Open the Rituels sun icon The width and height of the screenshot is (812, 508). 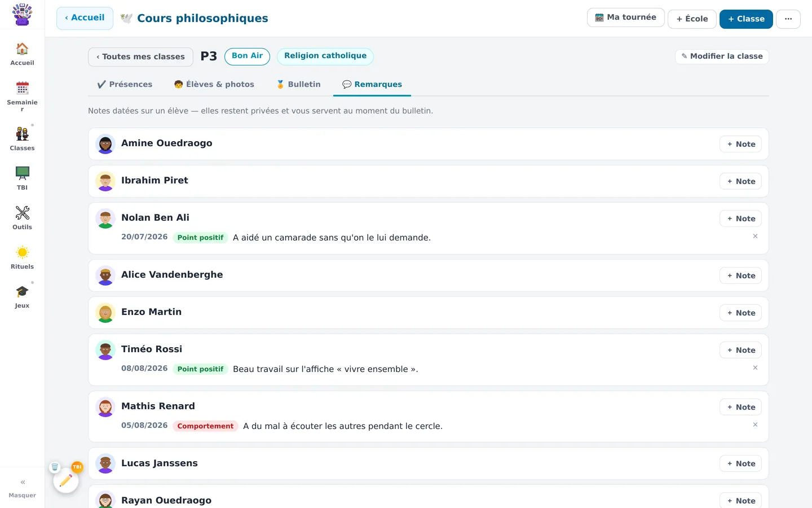22,257
